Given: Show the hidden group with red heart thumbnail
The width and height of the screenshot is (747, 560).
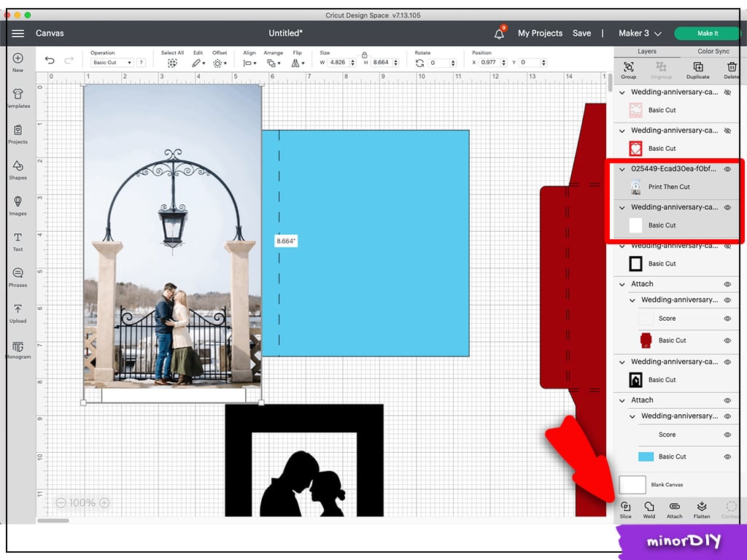Looking at the screenshot, I should (x=727, y=131).
